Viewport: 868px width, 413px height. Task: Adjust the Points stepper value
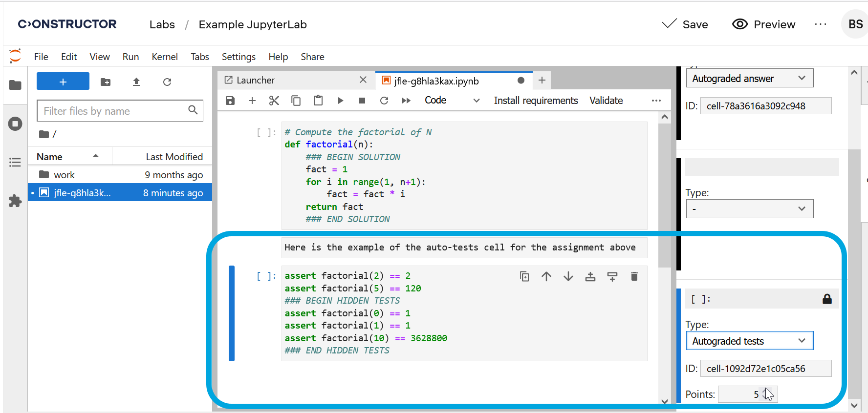765,394
